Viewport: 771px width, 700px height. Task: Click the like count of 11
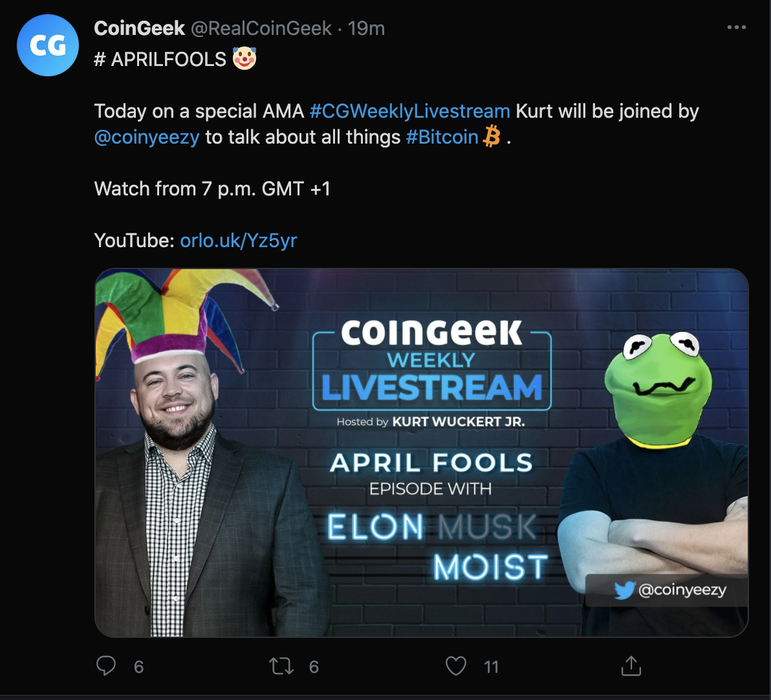[491, 666]
